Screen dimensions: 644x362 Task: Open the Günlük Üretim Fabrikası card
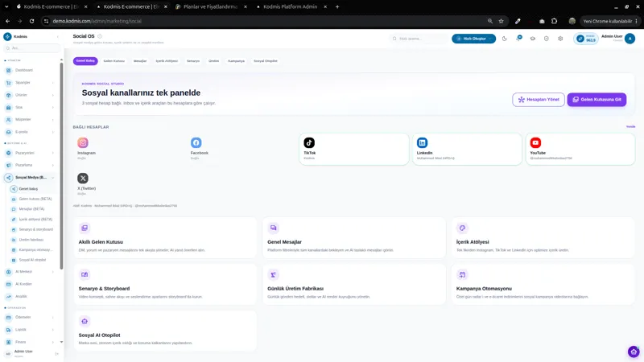tap(354, 285)
